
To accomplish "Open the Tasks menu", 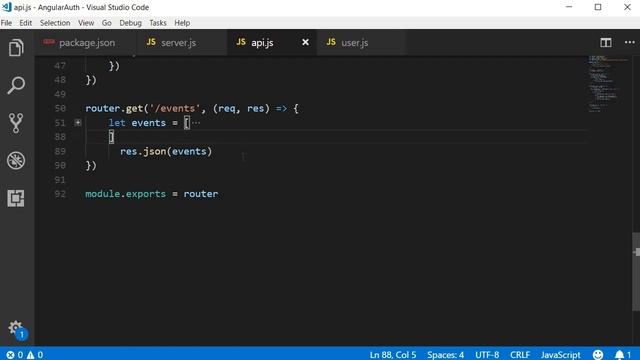I will pyautogui.click(x=158, y=23).
